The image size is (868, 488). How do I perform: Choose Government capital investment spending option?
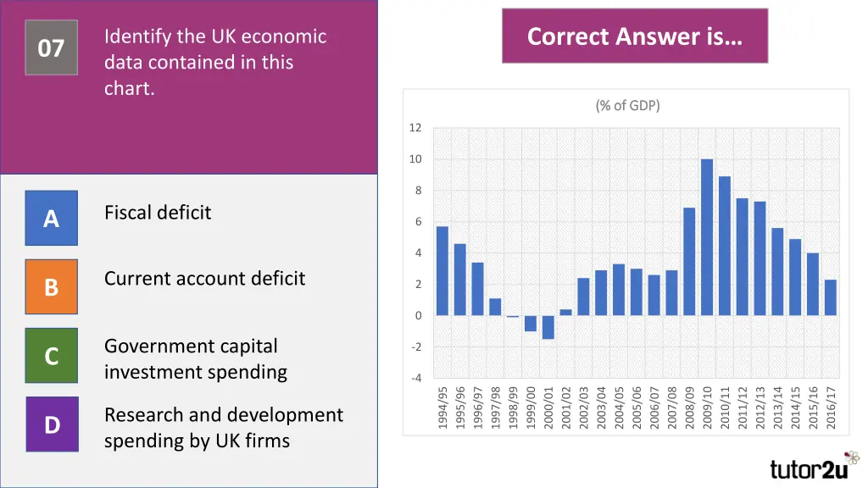(196, 358)
